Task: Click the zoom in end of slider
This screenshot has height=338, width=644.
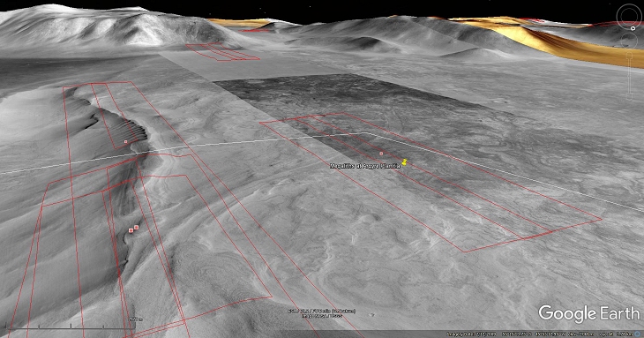Action: 629,56
